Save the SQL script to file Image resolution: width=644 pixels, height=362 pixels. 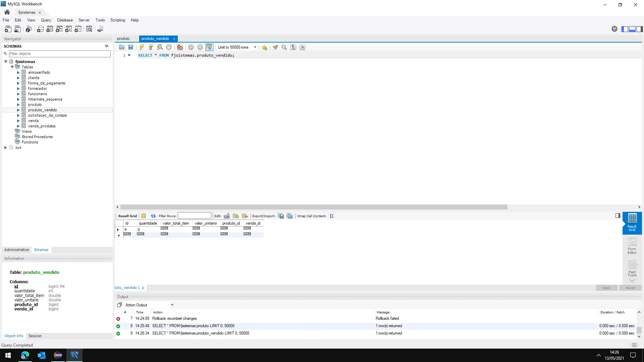[131, 47]
